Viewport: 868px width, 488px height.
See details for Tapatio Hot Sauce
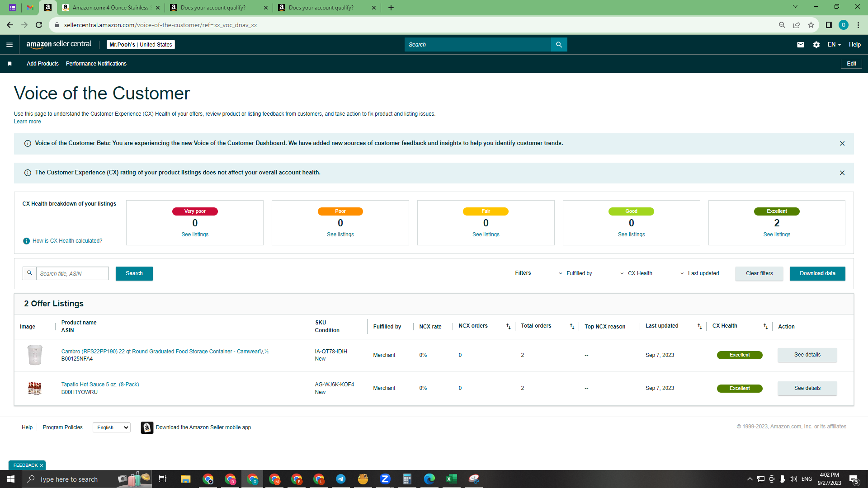coord(807,388)
